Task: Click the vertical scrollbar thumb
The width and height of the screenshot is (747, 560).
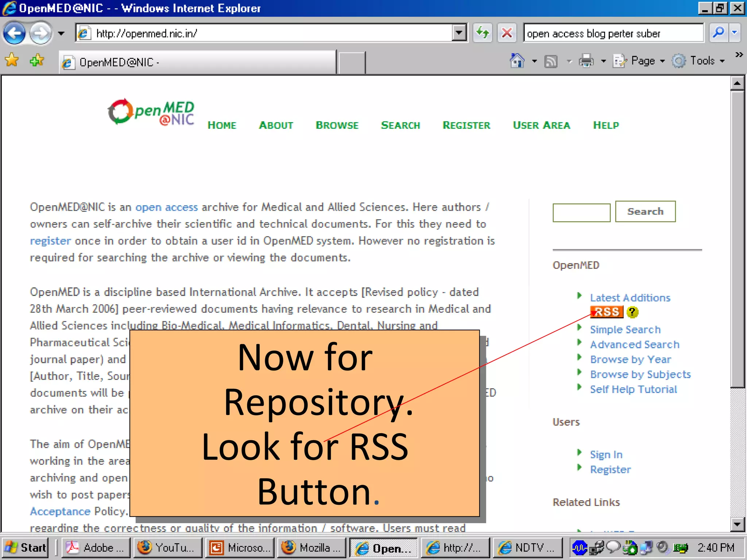Action: click(737, 239)
